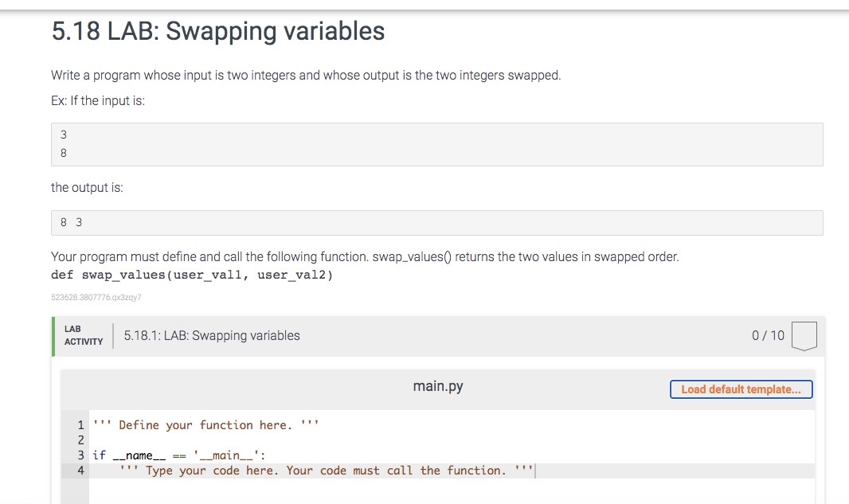The image size is (849, 504).
Task: Click the 0 / 10 score indicator
Action: (768, 336)
